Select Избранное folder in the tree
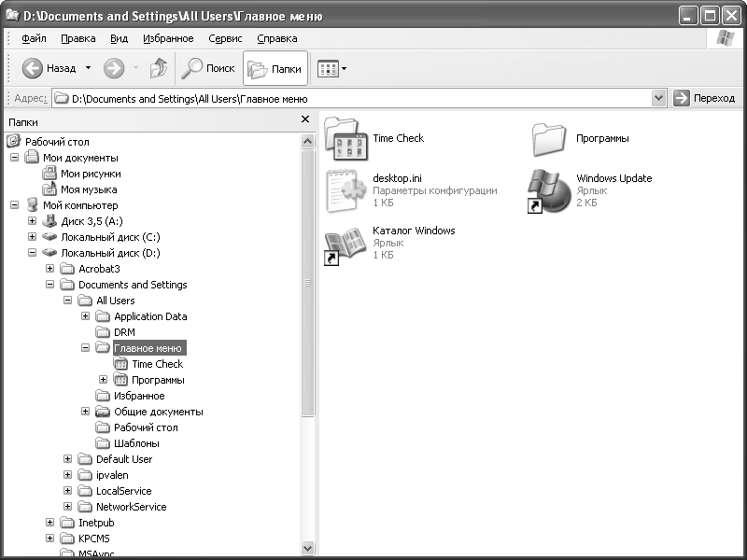The width and height of the screenshot is (747, 560). coord(139,396)
